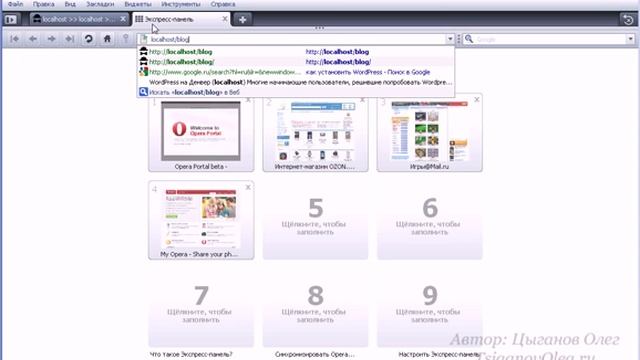Click the Google search magnifier icon

[469, 39]
